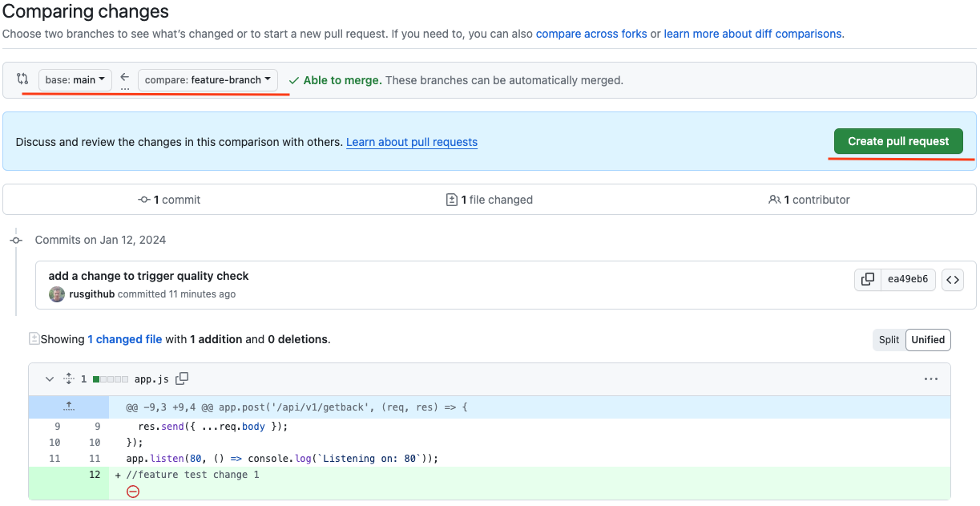The width and height of the screenshot is (980, 506).
Task: Switch diff view to Split
Action: tap(889, 340)
